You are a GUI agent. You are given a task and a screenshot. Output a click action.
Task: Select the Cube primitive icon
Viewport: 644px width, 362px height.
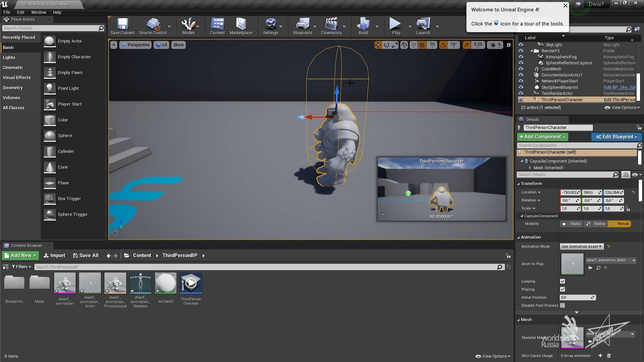point(49,120)
